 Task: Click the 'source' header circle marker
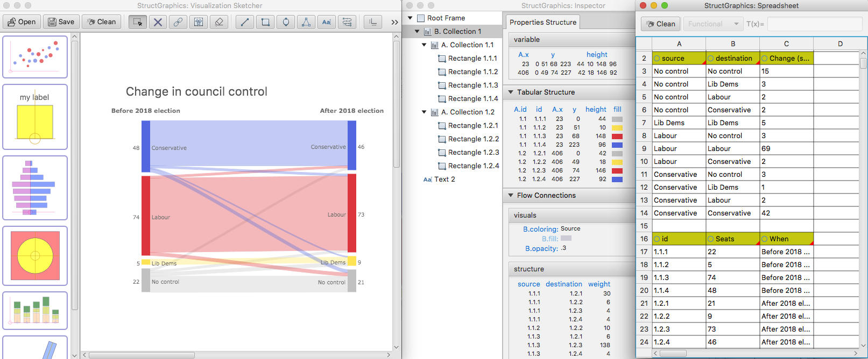[x=657, y=58]
